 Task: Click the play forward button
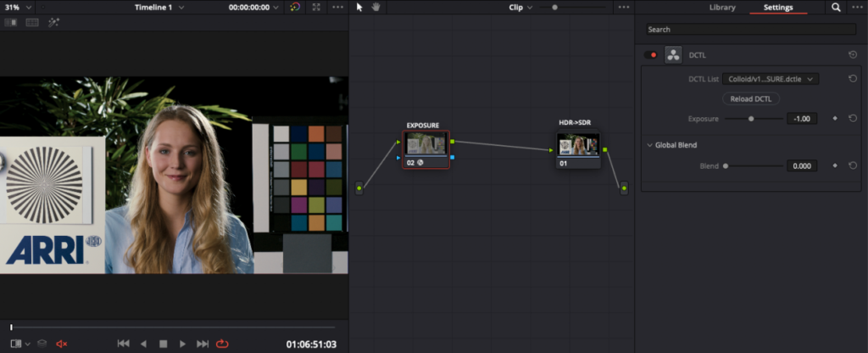pos(182,345)
